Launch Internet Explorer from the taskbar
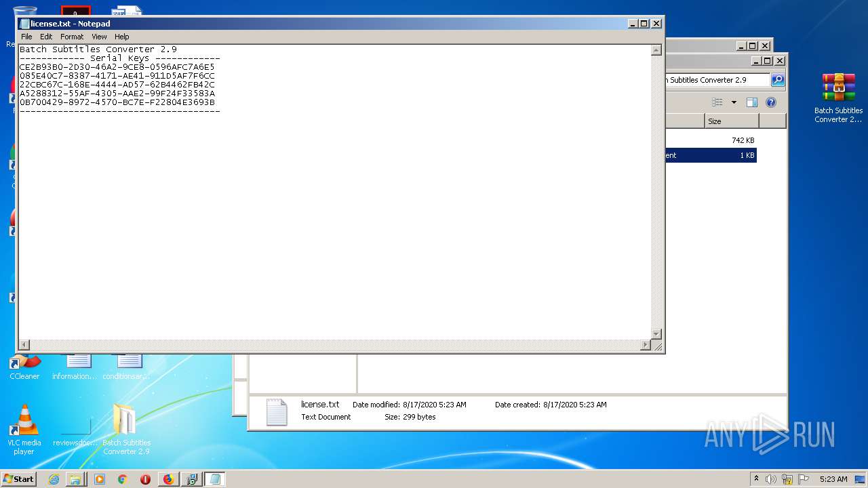This screenshot has width=868, height=488. pos(54,479)
